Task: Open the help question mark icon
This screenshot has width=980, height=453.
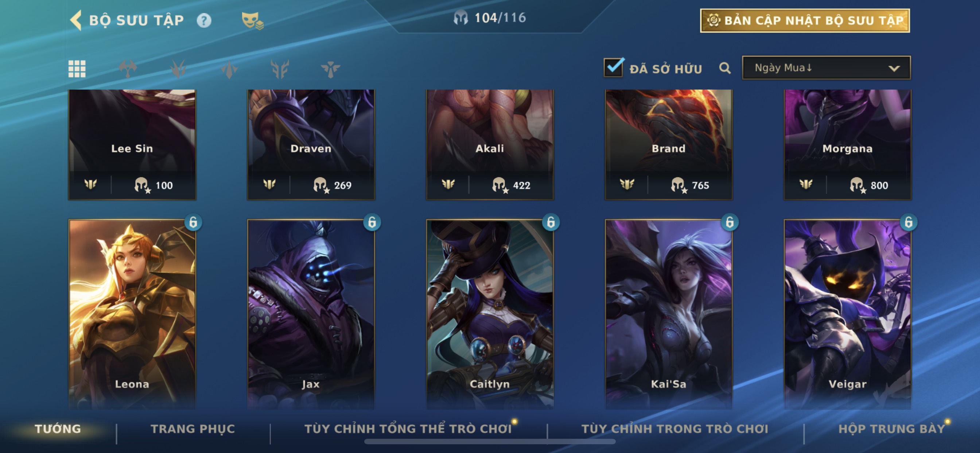Action: coord(204,20)
